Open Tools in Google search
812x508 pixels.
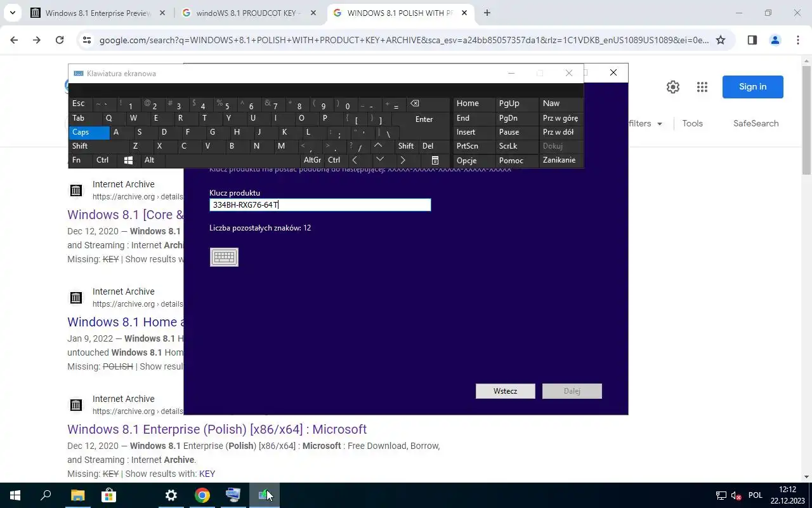[x=692, y=124]
